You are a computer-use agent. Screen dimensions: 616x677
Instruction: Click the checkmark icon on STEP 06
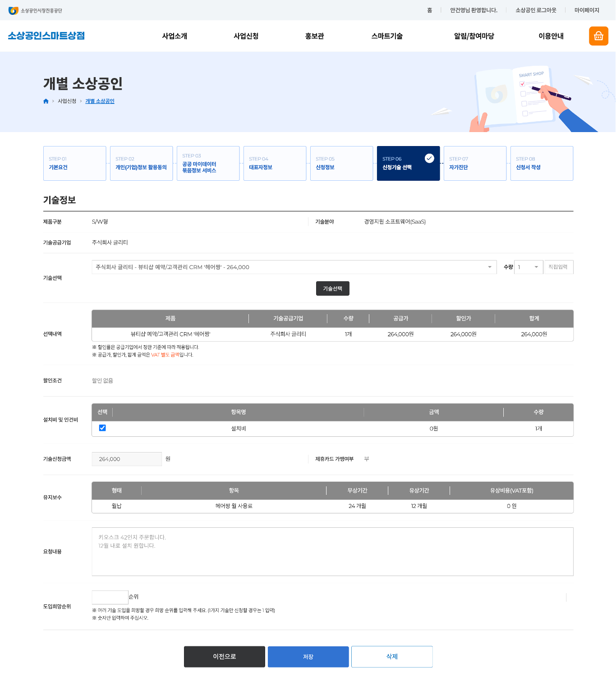429,158
